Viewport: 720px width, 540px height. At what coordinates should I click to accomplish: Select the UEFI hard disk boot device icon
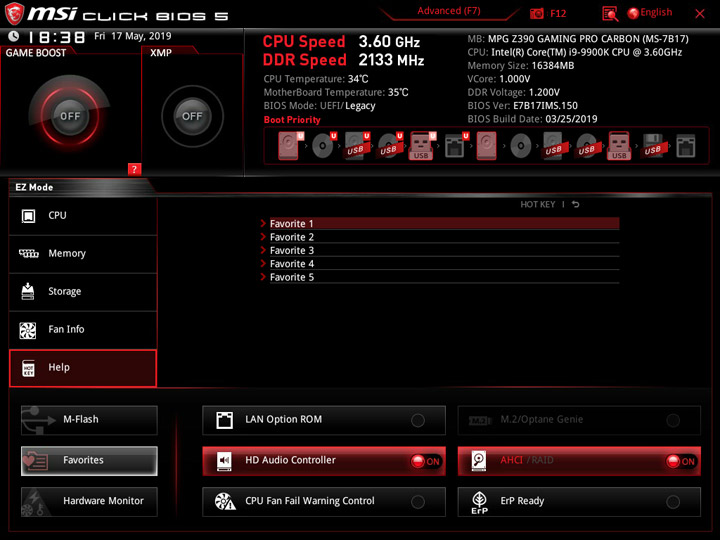pos(290,146)
